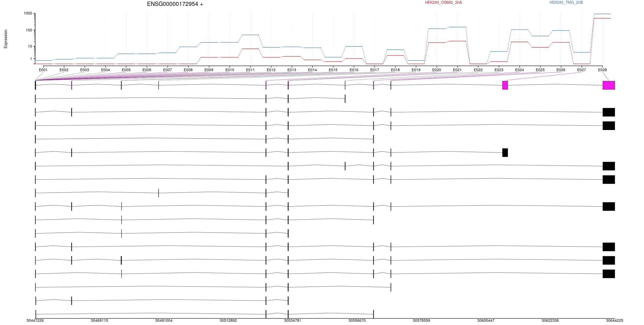The width and height of the screenshot is (644, 325).
Task: Click exon label E005
Action: [x=126, y=70]
